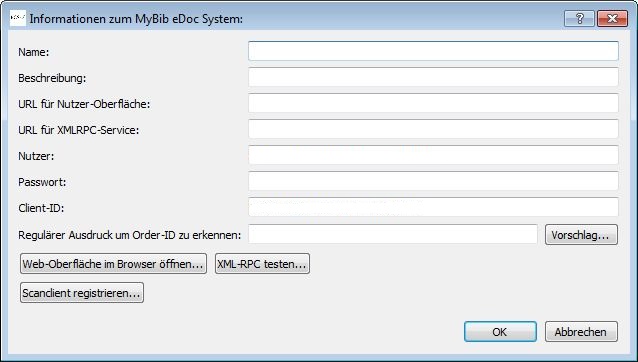Click the application icon in title bar
Screen dimensions: 638x362
(x=18, y=18)
